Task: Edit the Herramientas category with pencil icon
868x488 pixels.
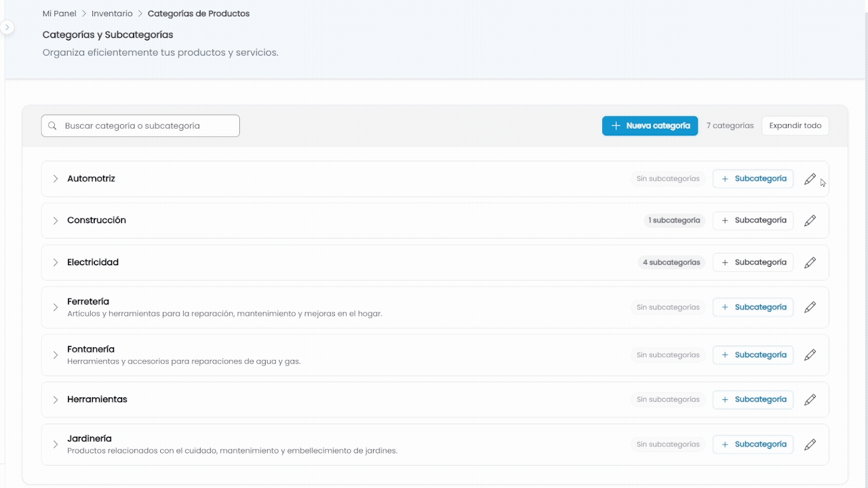Action: click(x=810, y=400)
